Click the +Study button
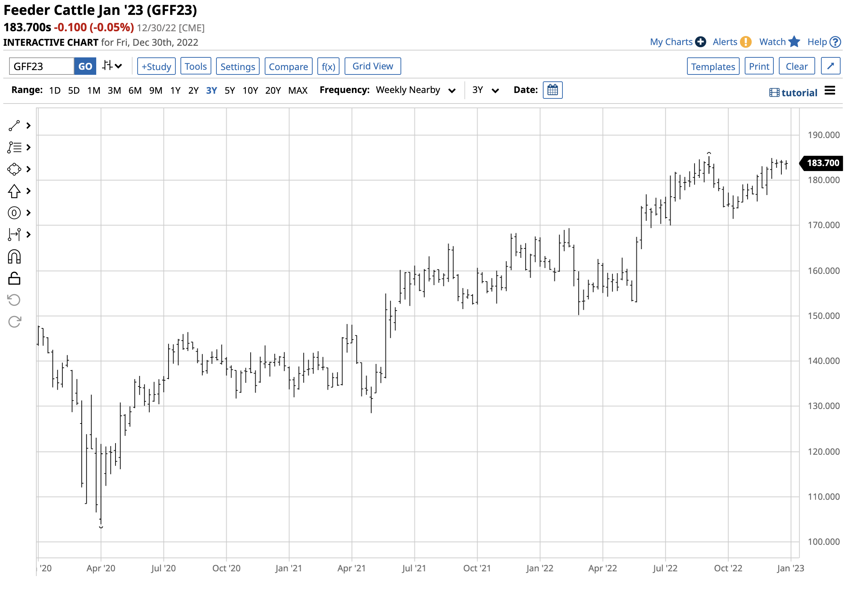The image size is (862, 616). point(156,66)
